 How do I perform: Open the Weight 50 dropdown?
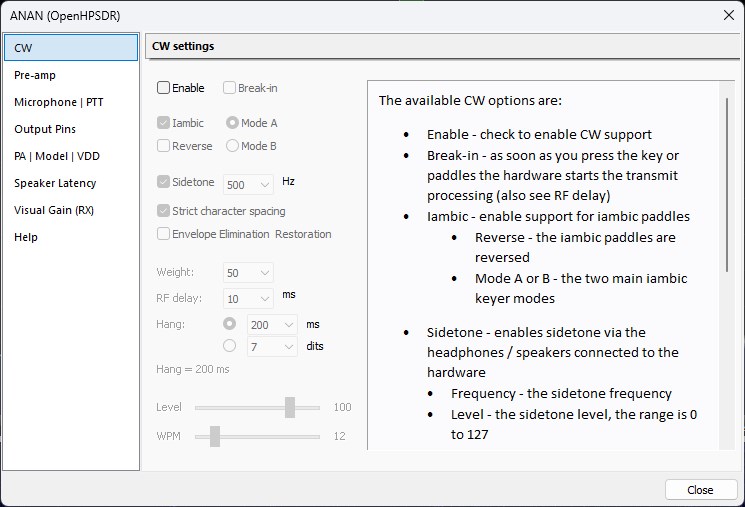248,273
